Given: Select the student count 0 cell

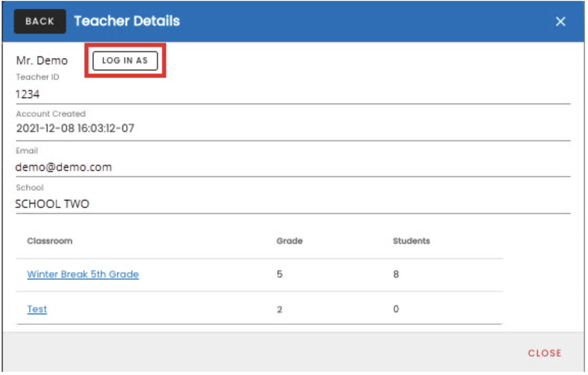Looking at the screenshot, I should 396,309.
